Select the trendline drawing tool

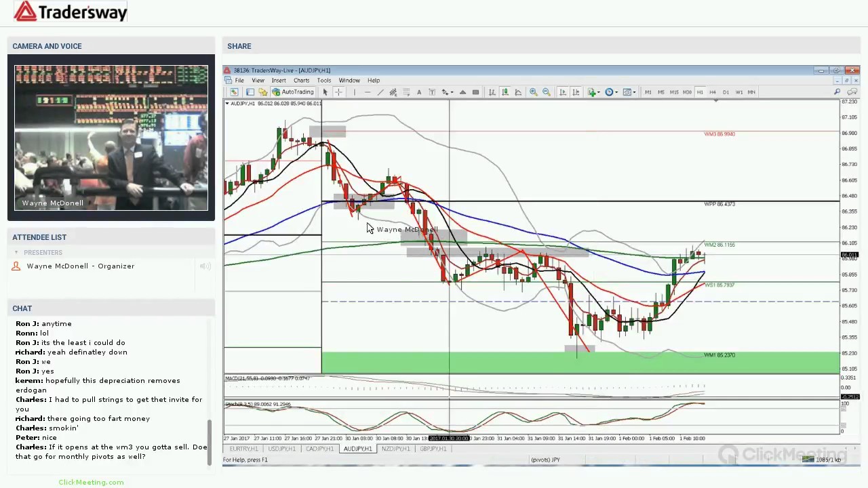tap(380, 92)
